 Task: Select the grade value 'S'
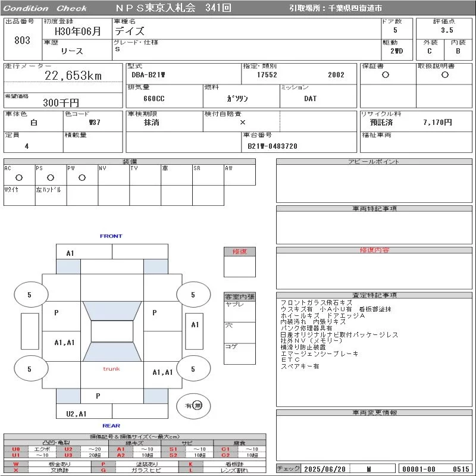point(117,49)
